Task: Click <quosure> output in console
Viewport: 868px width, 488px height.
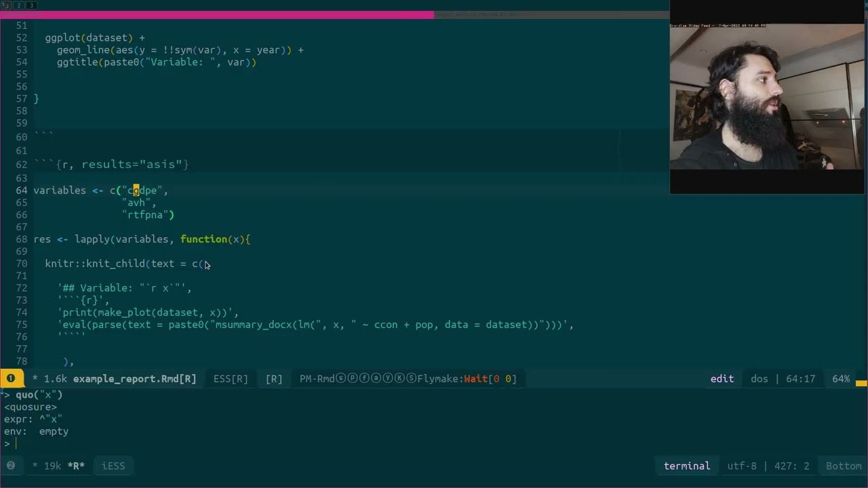Action: (31, 407)
